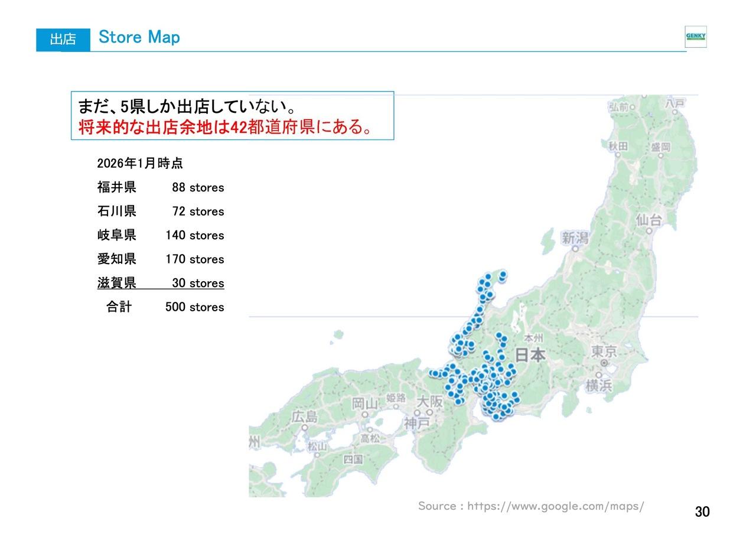
Task: Select the 2026年1月時点 date heading
Action: coord(140,164)
